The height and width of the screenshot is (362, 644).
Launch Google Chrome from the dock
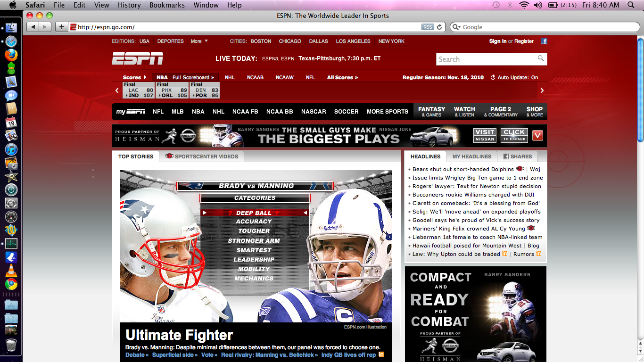[x=11, y=284]
